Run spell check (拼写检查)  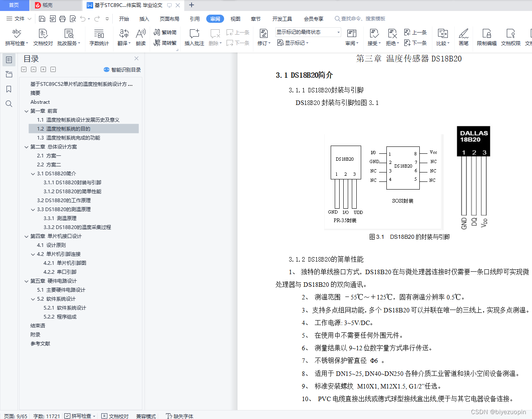[x=17, y=37]
